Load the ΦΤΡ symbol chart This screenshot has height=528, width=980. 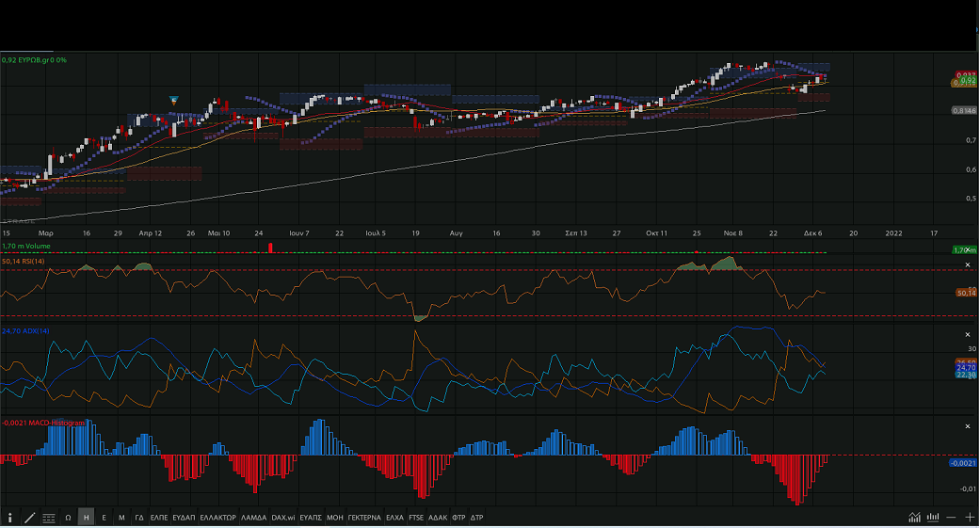[458, 518]
